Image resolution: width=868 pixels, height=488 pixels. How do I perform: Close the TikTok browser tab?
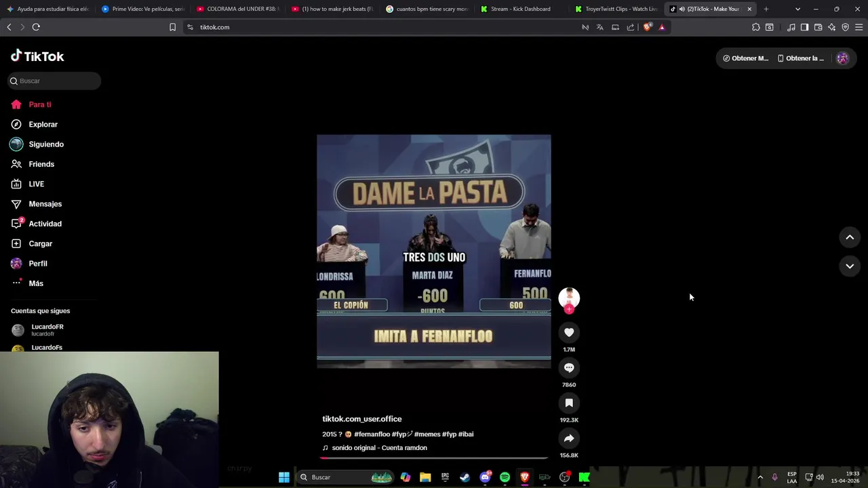tap(749, 9)
